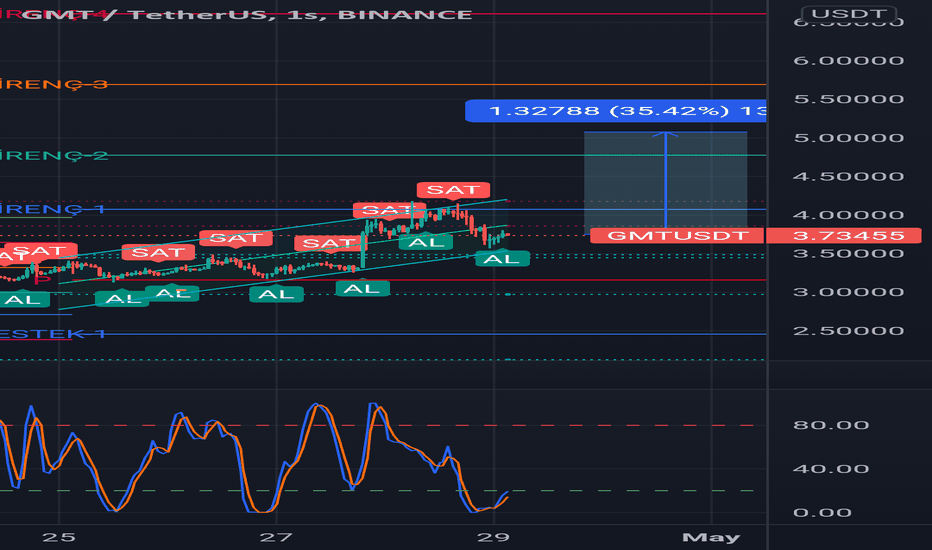Select the blue 1.32788 (35.42%) measurement label

click(x=616, y=111)
